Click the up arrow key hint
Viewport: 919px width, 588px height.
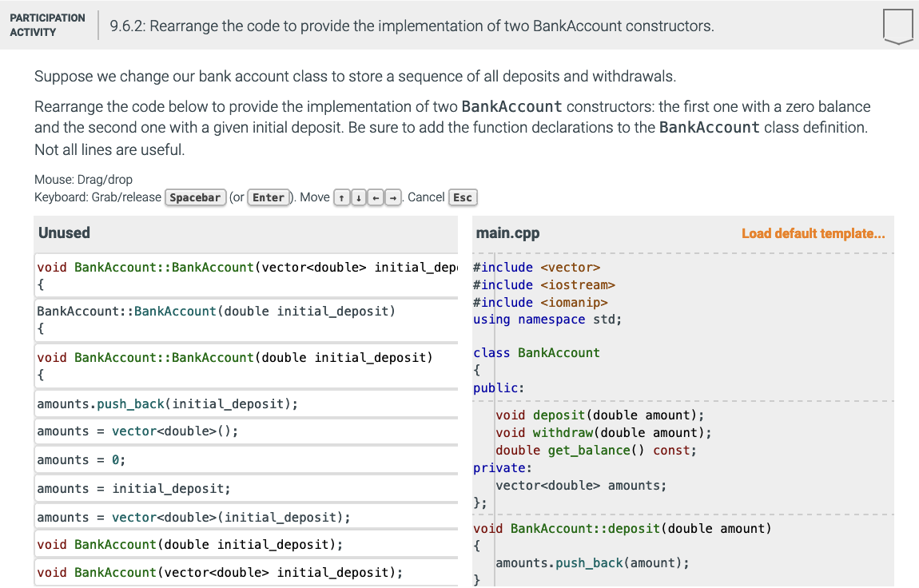point(342,198)
